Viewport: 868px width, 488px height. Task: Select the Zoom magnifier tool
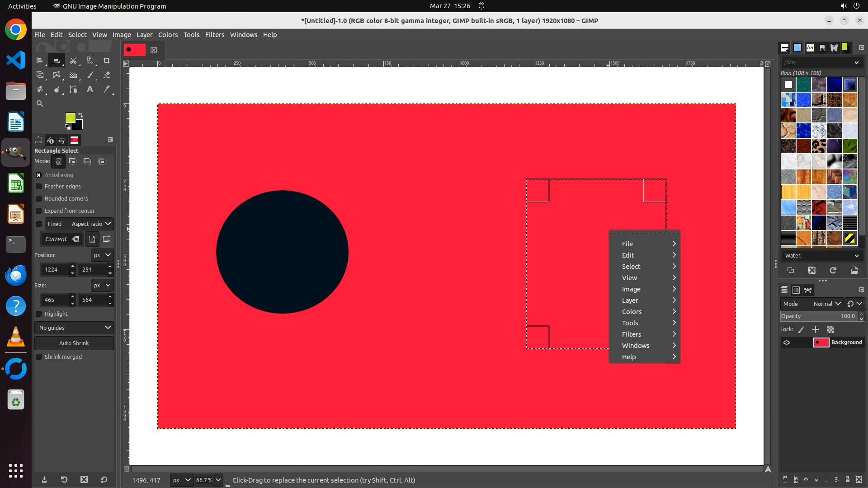(40, 103)
